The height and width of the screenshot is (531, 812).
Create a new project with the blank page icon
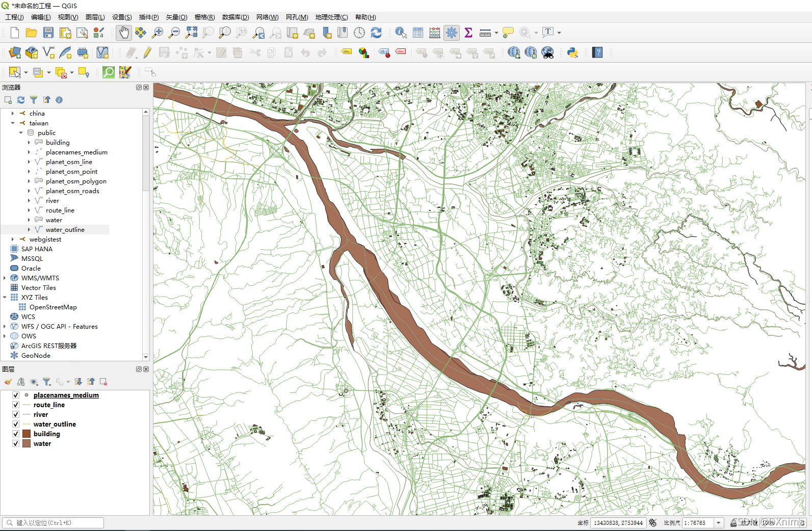pos(15,33)
